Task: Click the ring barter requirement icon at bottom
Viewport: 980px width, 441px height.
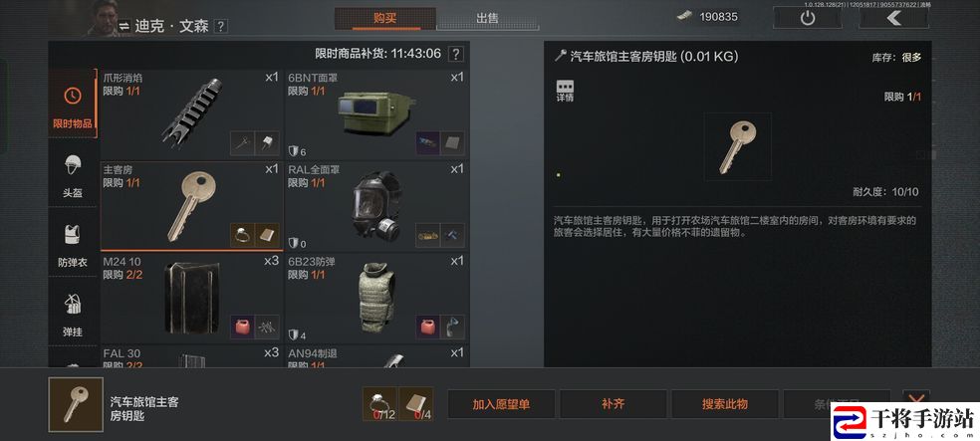Action: tap(379, 404)
